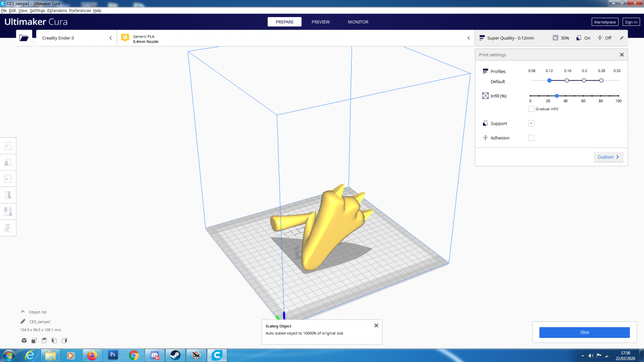Set infill slider to 60 mark
Image resolution: width=644 pixels, height=362 pixels.
tap(583, 96)
